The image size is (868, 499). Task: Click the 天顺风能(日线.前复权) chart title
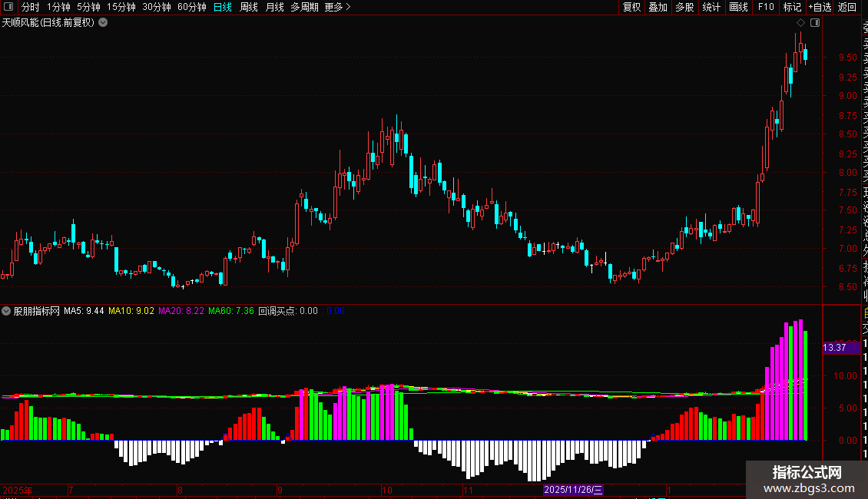(x=48, y=23)
